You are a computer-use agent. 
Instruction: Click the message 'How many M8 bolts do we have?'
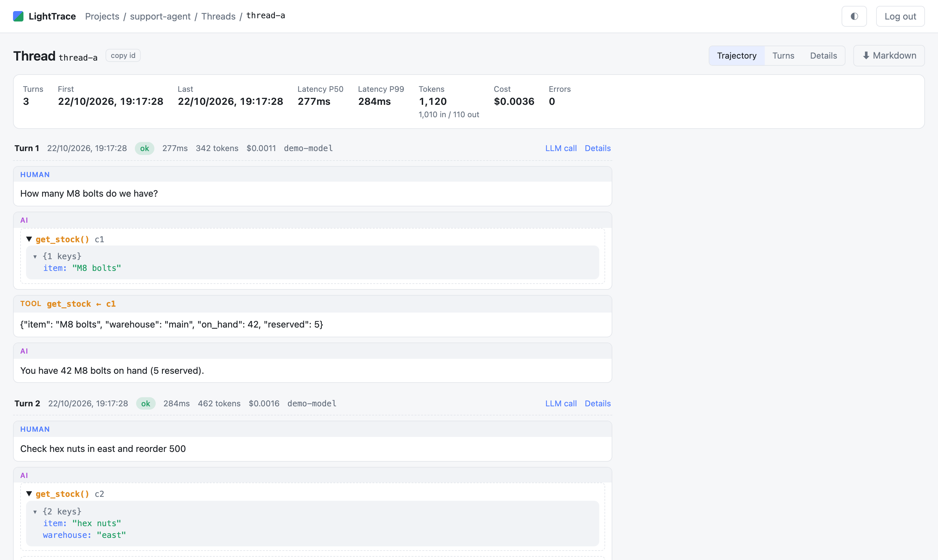pyautogui.click(x=89, y=194)
